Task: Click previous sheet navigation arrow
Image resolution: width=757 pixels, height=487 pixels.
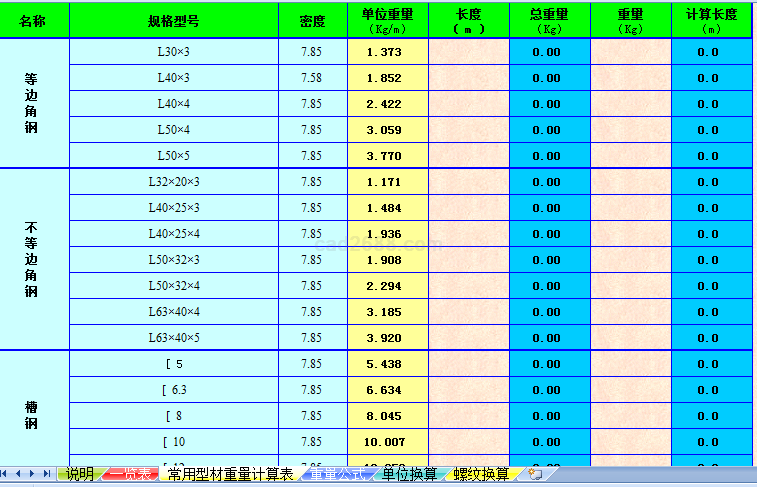Action: pos(19,473)
